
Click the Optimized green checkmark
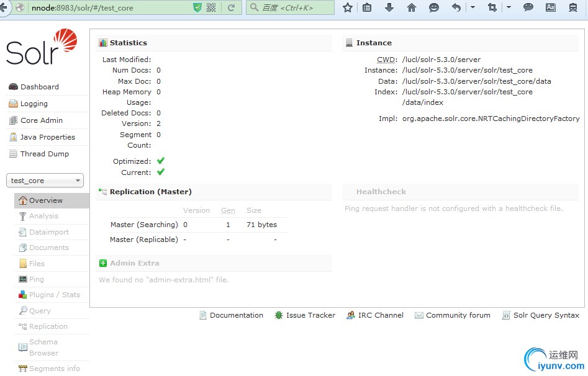point(161,161)
